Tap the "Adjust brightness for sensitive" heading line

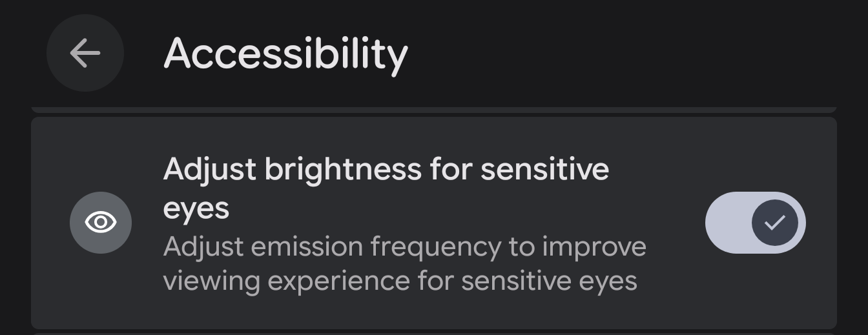click(386, 170)
